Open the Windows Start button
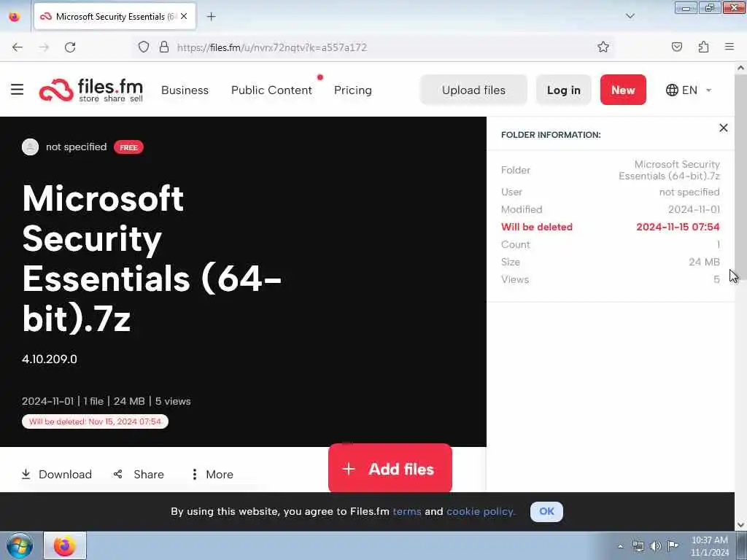Image resolution: width=747 pixels, height=560 pixels. coord(20,545)
